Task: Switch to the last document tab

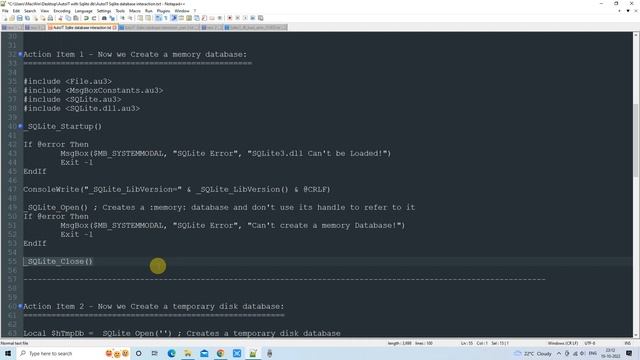Action: [256, 27]
